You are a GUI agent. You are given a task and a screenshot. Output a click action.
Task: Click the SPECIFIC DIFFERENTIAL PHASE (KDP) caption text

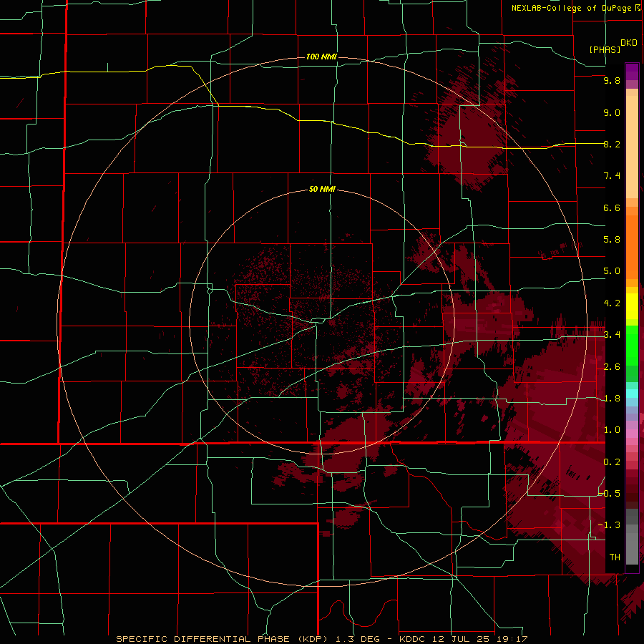click(223, 639)
